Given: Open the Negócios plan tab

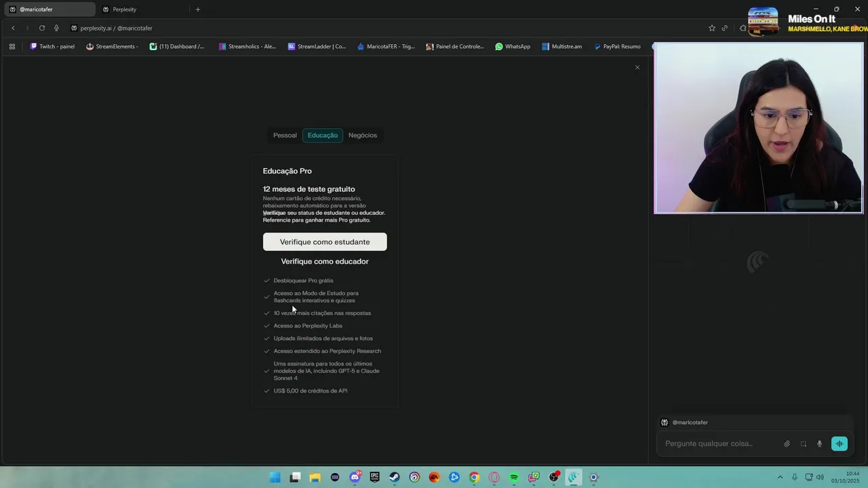Looking at the screenshot, I should click(363, 135).
